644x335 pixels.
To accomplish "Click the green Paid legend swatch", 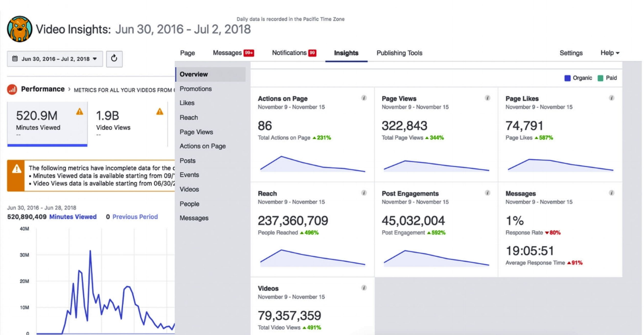I will (x=600, y=78).
